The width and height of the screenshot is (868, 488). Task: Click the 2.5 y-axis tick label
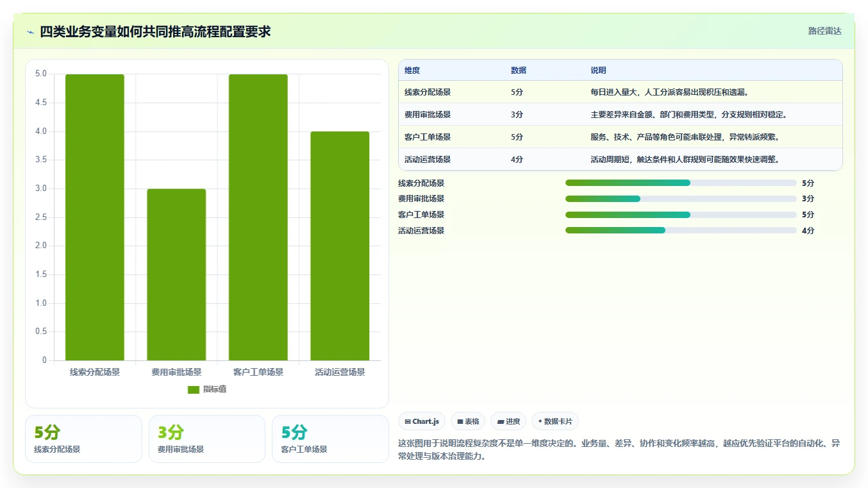(x=41, y=217)
